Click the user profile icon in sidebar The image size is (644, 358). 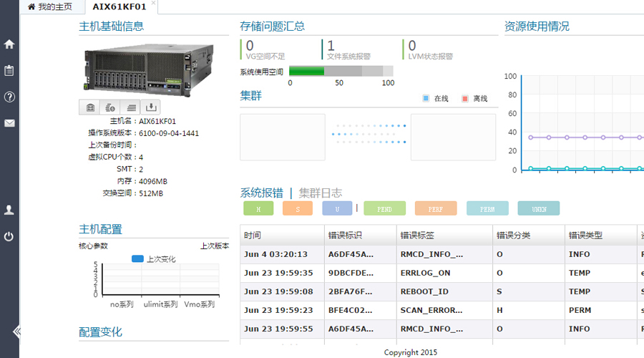pos(9,210)
